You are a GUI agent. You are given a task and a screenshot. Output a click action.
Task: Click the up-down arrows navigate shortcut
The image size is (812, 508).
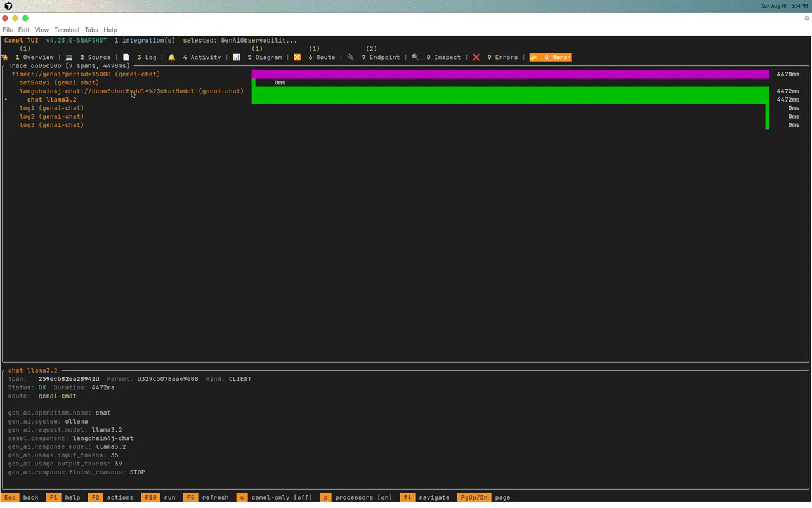click(x=425, y=498)
